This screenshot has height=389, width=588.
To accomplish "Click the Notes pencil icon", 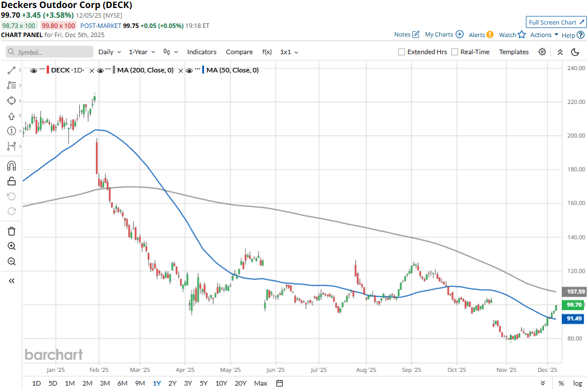I will [x=416, y=34].
